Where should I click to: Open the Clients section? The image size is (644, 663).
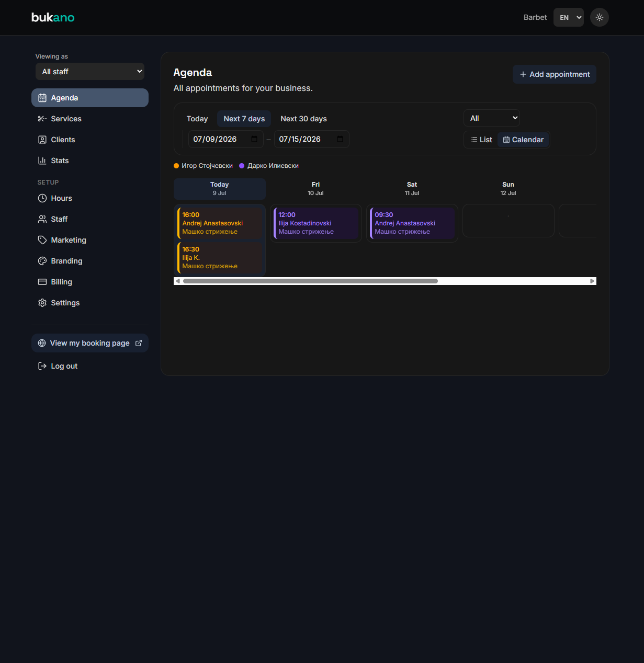[x=90, y=140]
